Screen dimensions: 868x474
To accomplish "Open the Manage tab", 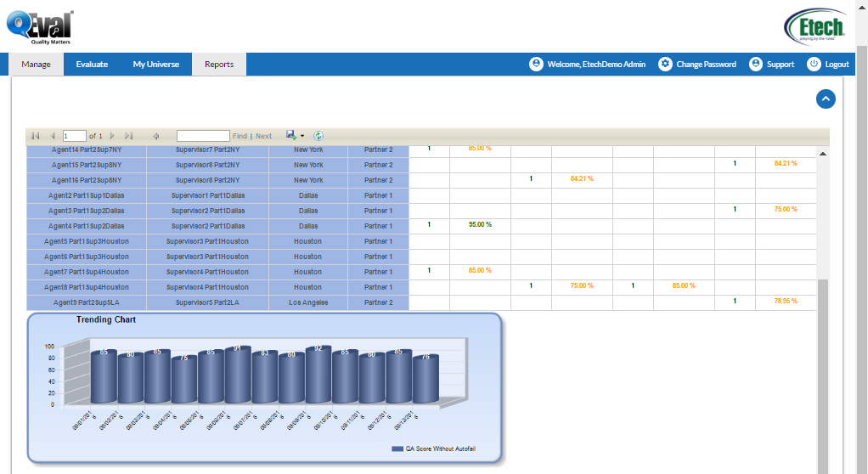I will click(x=37, y=65).
